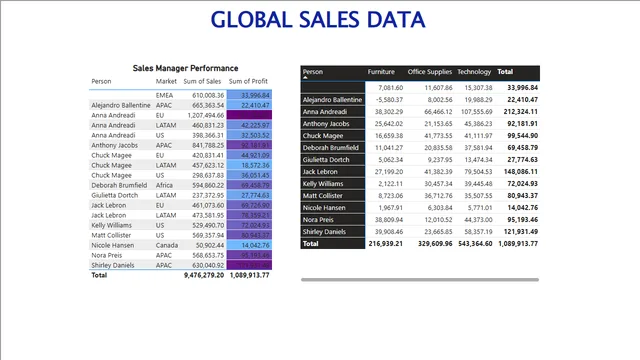Select Matt Collister row header in matrix
Viewport: 640px width, 360px height.
pyautogui.click(x=332, y=196)
